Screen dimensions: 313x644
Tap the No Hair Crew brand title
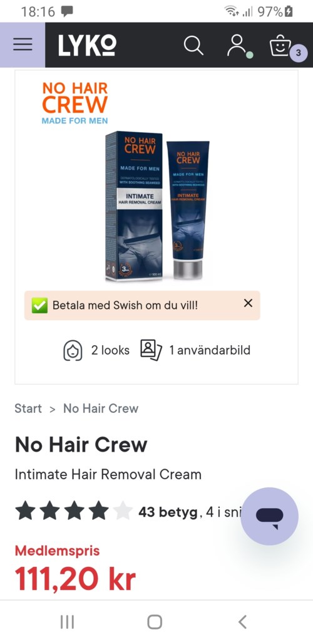[x=81, y=445]
